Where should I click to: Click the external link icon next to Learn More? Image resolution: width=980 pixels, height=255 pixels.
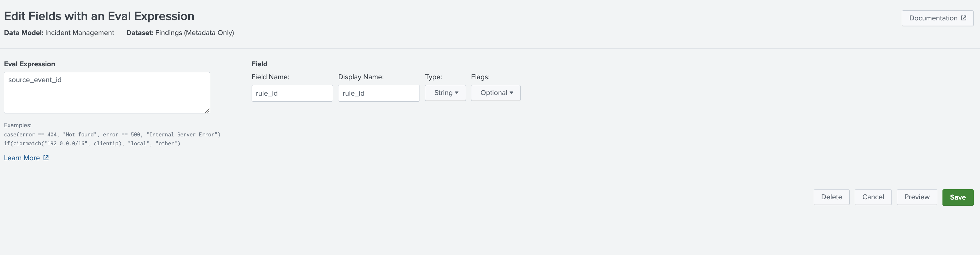click(x=46, y=157)
